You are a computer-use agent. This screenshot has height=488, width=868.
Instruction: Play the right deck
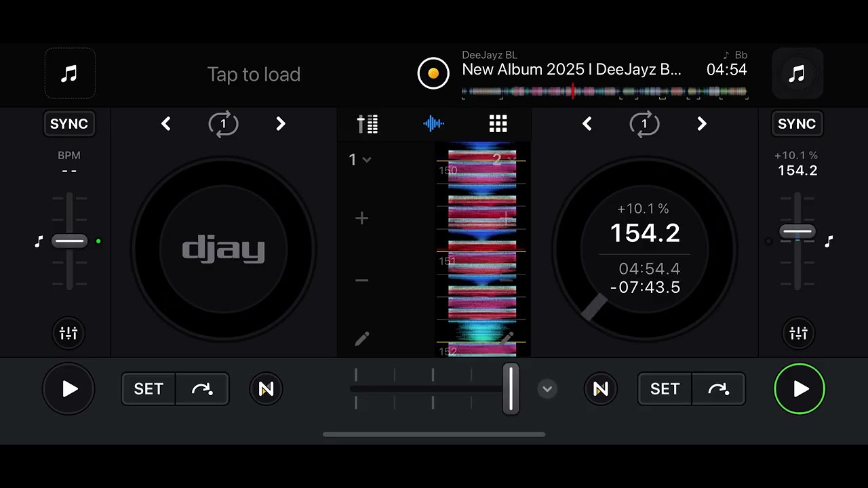pyautogui.click(x=800, y=389)
